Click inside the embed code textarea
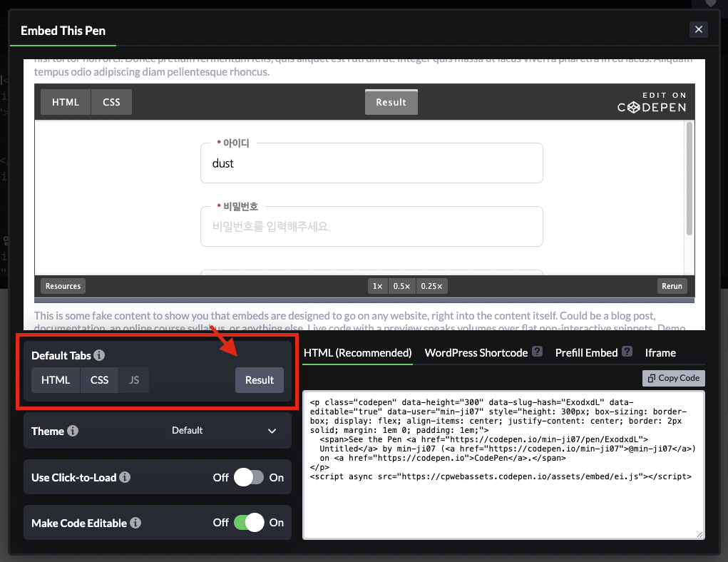Screen dimensions: 728x562 point(503,465)
